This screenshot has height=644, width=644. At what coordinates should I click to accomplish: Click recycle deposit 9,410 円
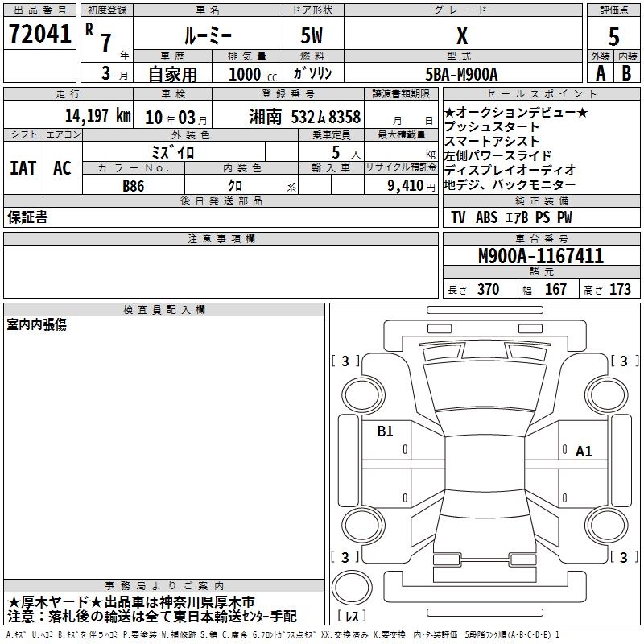coord(411,186)
